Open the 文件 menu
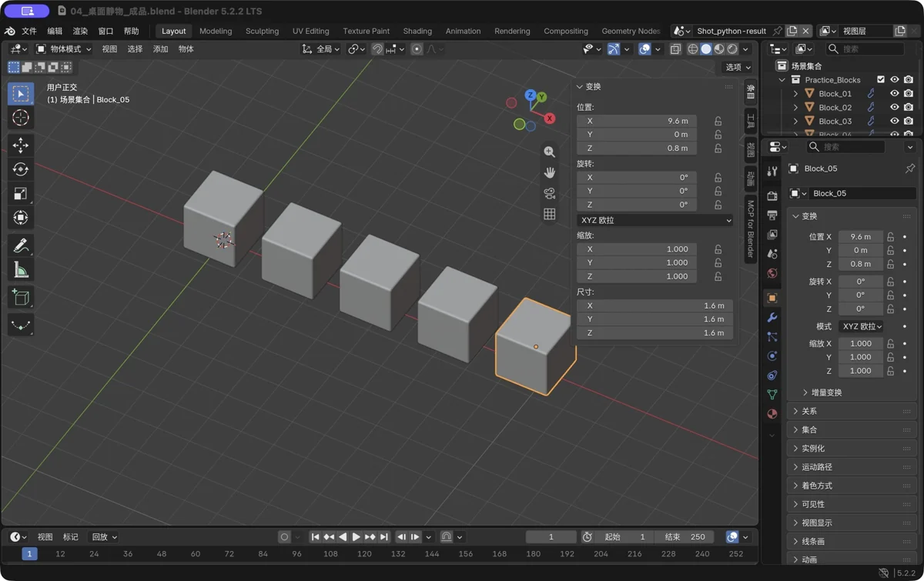This screenshot has width=924, height=581. tap(29, 32)
